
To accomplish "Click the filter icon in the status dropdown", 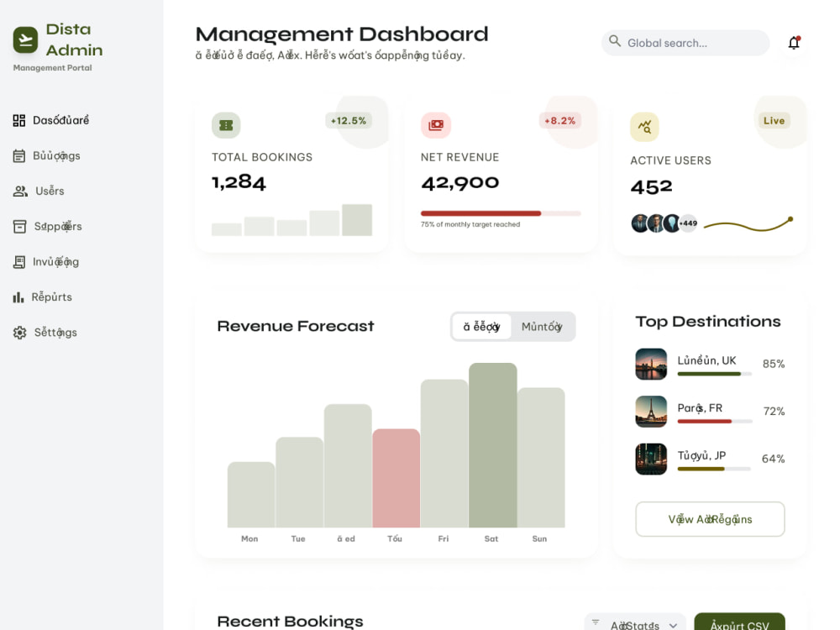I will tap(596, 622).
